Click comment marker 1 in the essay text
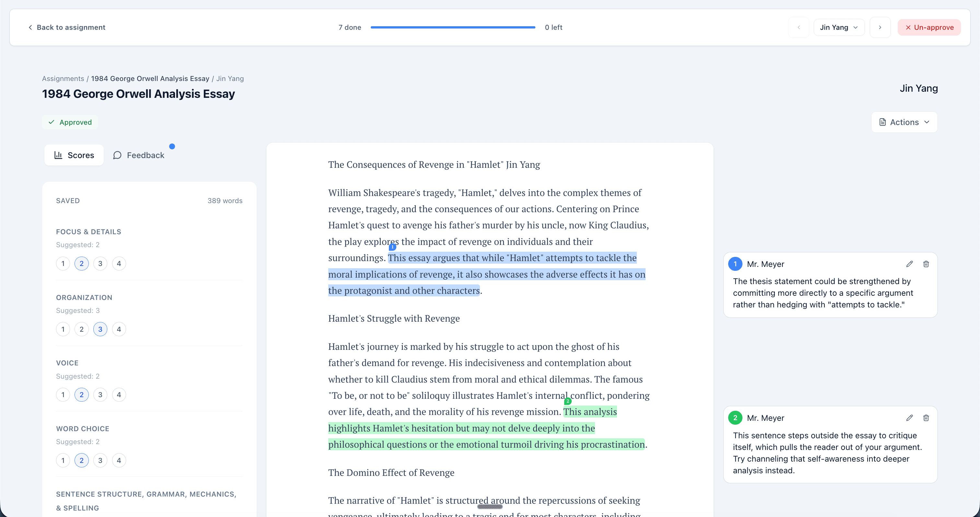Image resolution: width=980 pixels, height=517 pixels. [392, 247]
